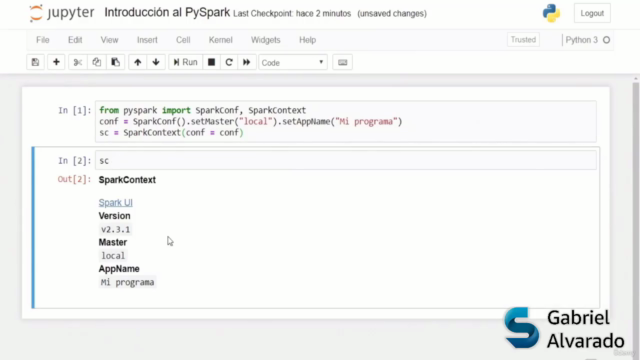Click the Master label in output
Viewport: 640px width, 360px height.
click(113, 242)
